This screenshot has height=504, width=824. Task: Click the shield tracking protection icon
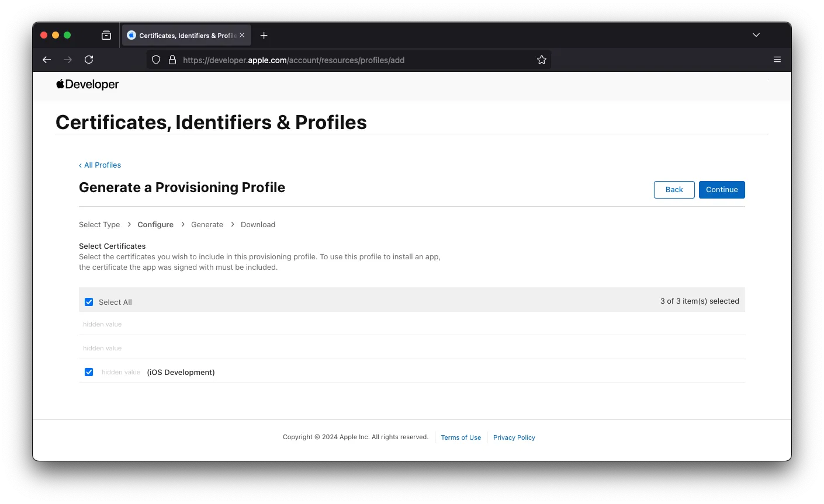[156, 60]
